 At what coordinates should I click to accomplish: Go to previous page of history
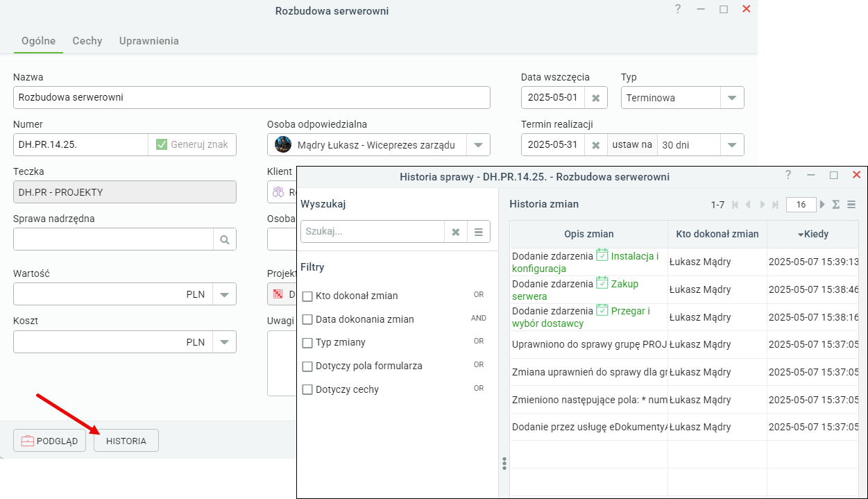pos(748,205)
